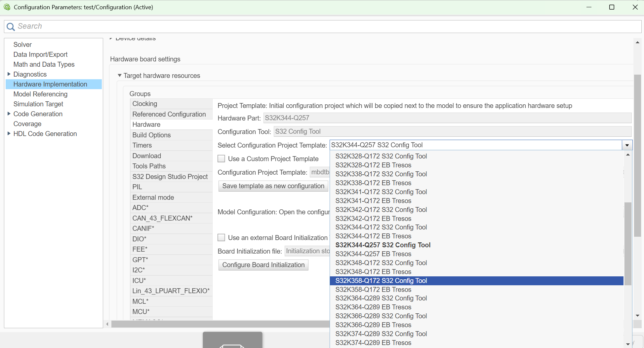Switch to the Clocking group
Image resolution: width=644 pixels, height=348 pixels.
click(x=171, y=104)
